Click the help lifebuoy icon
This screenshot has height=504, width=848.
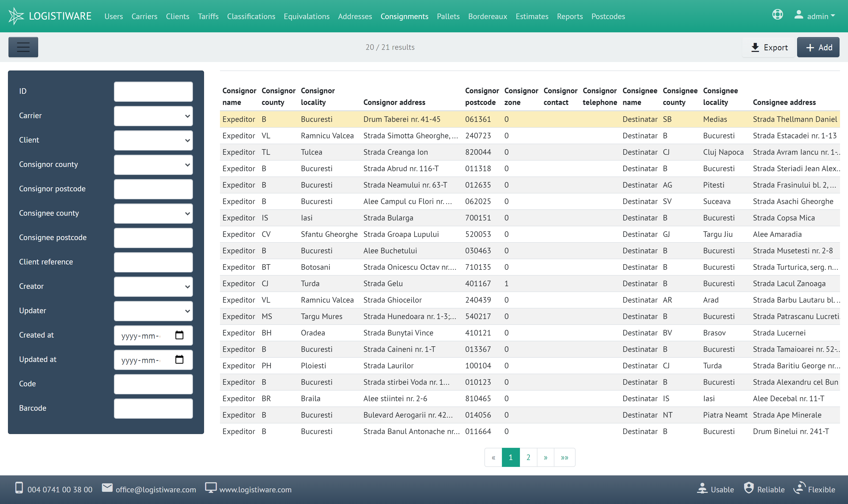point(777,15)
